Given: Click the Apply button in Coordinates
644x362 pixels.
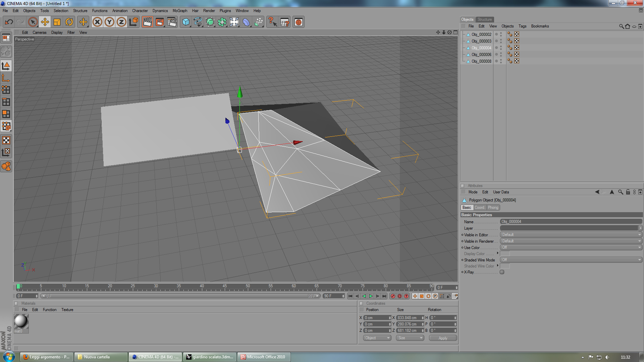Looking at the screenshot, I should pos(443,338).
